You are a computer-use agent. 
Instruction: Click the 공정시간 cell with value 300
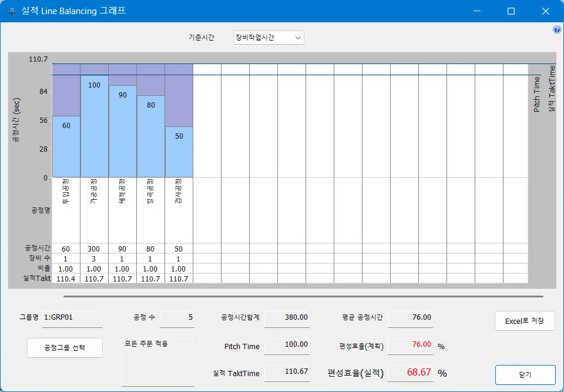[x=94, y=249]
